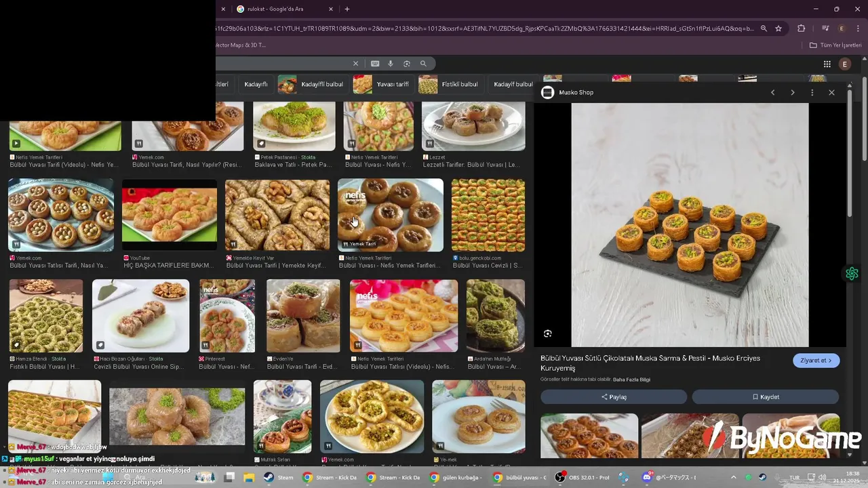Open the Petek Pastanesi Baklava ve Tatlı link
The width and height of the screenshot is (868, 488).
[293, 165]
